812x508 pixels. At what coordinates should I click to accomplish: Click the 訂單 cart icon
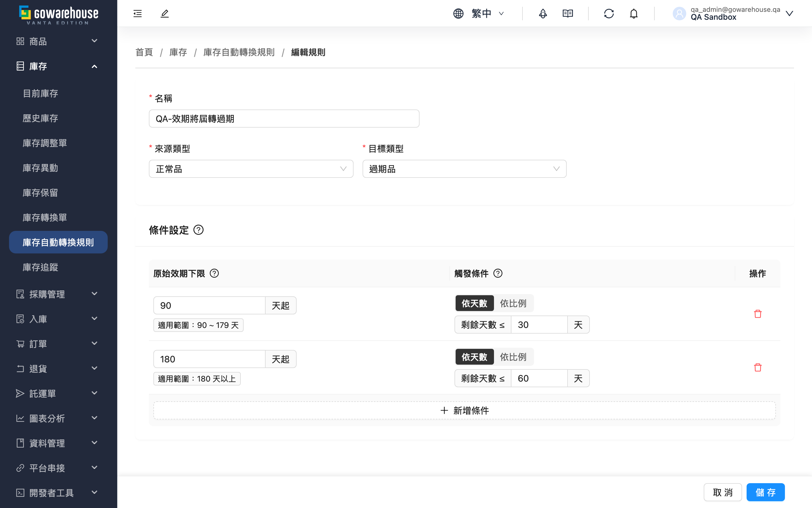(x=20, y=344)
